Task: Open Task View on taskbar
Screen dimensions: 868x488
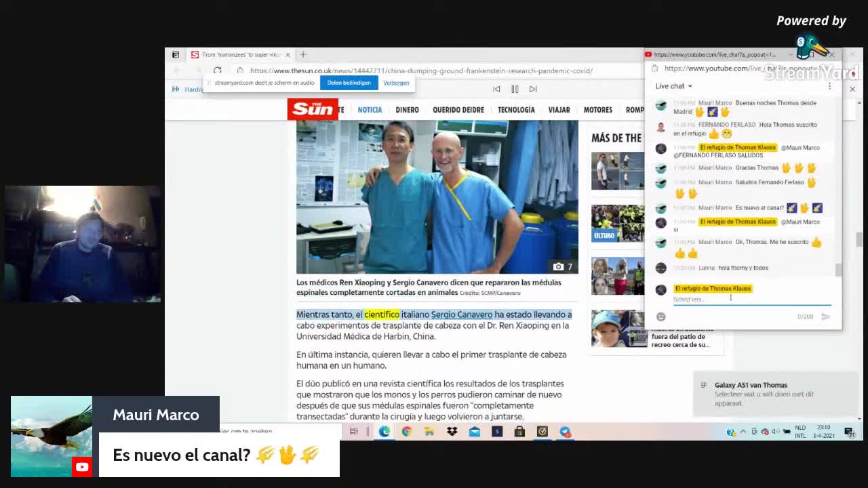Action: click(353, 432)
